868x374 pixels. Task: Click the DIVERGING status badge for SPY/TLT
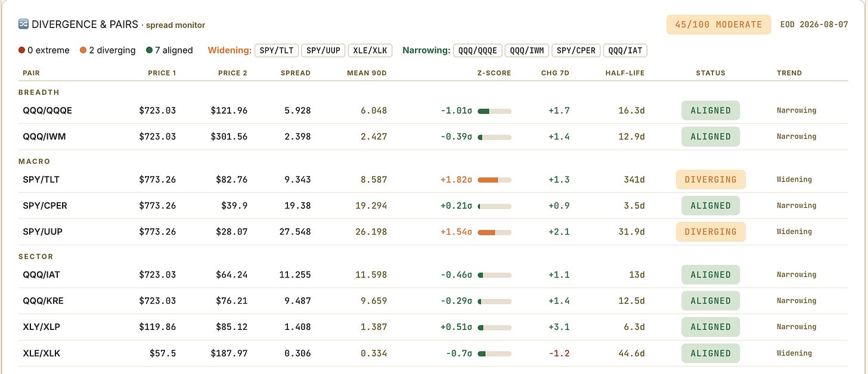point(711,179)
